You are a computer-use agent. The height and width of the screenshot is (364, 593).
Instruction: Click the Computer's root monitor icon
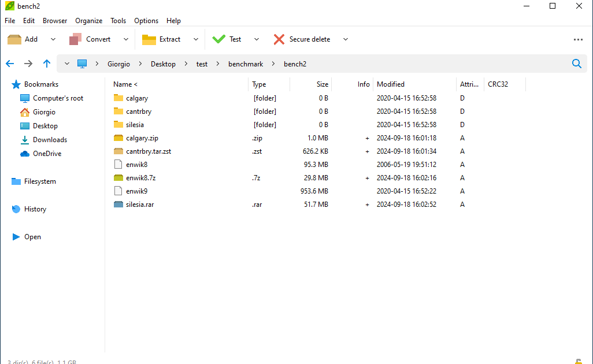(25, 98)
